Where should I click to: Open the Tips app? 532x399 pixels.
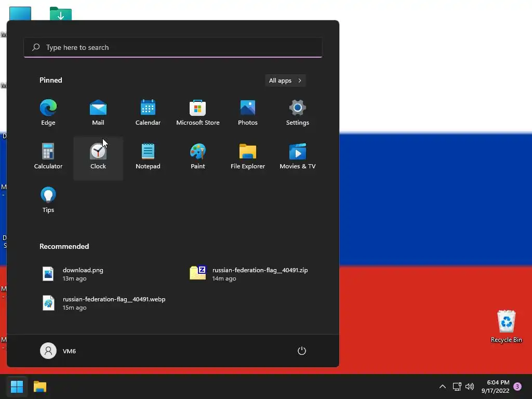(48, 200)
